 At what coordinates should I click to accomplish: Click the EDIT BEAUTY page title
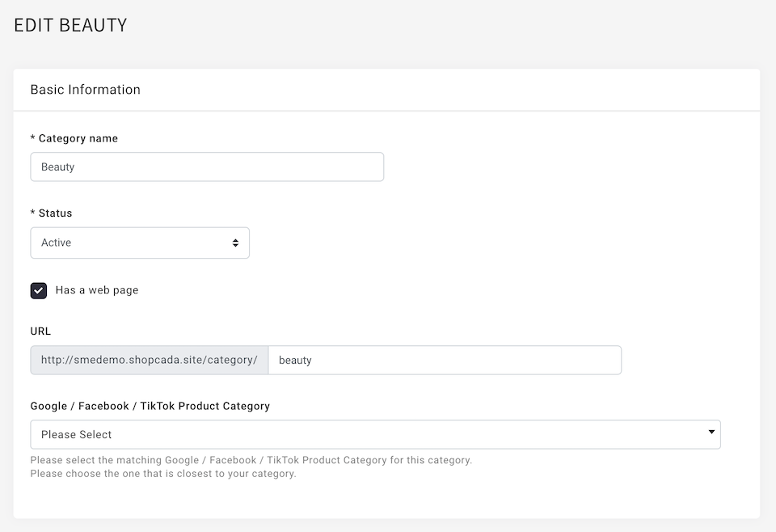tap(70, 25)
